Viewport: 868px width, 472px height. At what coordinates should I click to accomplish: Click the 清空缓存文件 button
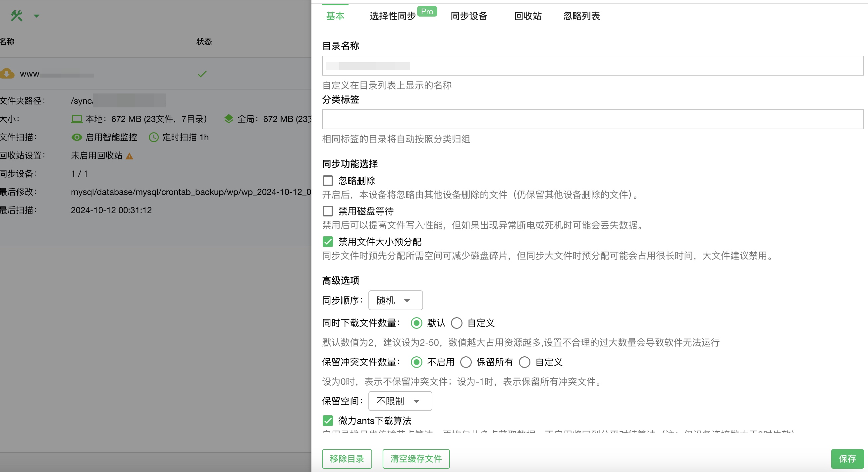(x=416, y=459)
